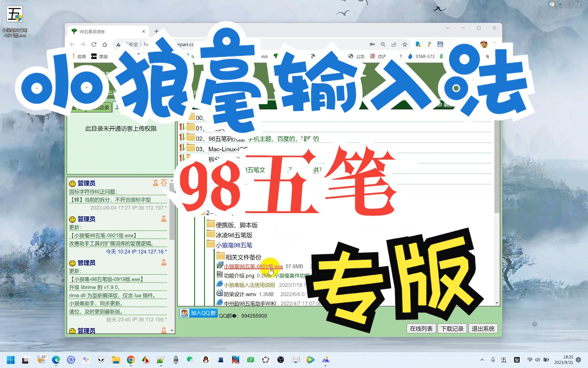Select message text 【小狼毫98五笔-0921版.exe】
Image resolution: width=588 pixels, height=368 pixels.
[x=103, y=235]
